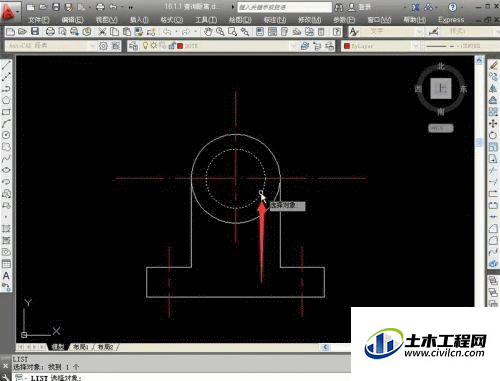Select the Rotate modify tool
The width and height of the screenshot is (500, 381).
tap(493, 135)
